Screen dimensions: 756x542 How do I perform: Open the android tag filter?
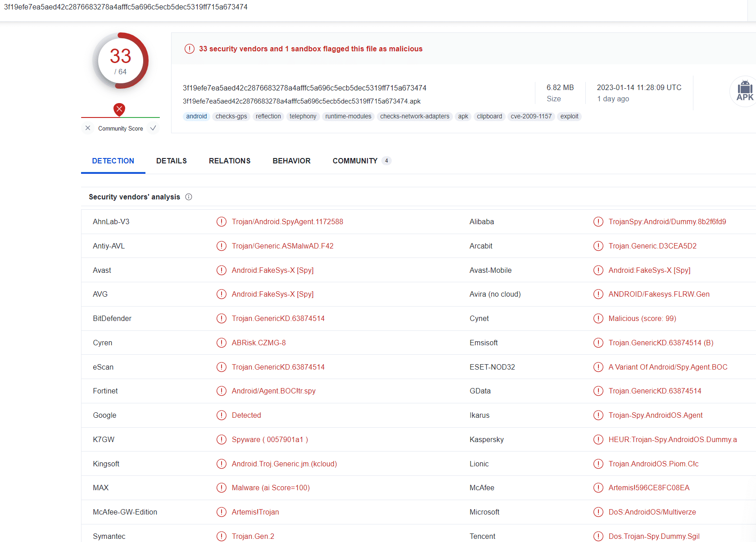click(196, 116)
